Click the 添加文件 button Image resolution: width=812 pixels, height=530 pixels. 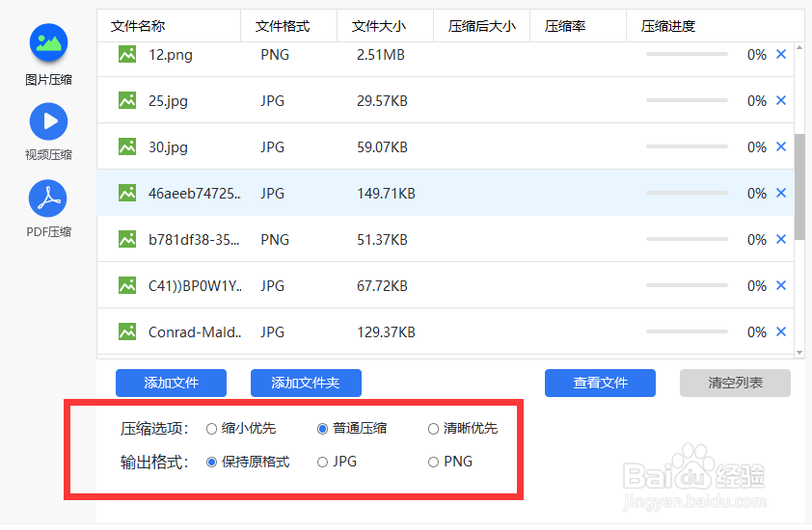tap(171, 383)
